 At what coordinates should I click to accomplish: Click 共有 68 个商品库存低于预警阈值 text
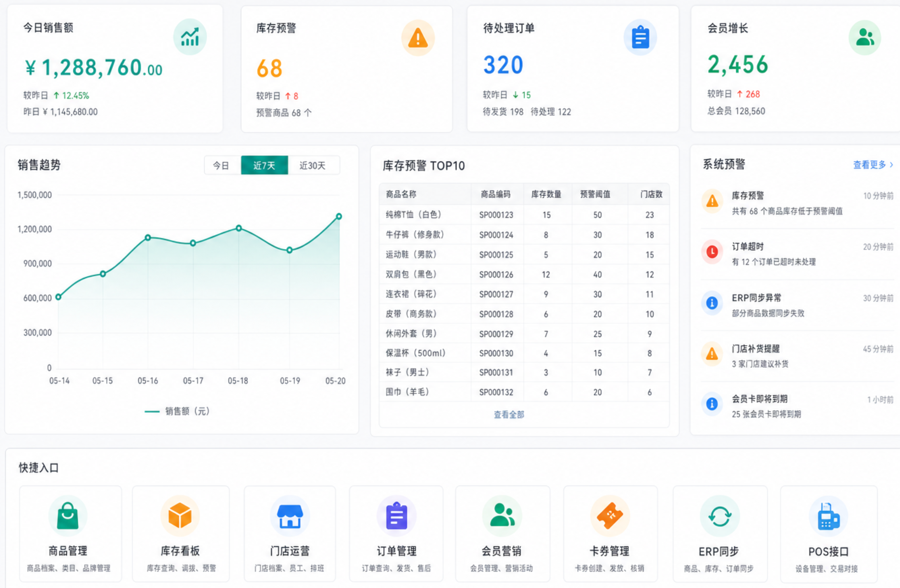(x=787, y=211)
